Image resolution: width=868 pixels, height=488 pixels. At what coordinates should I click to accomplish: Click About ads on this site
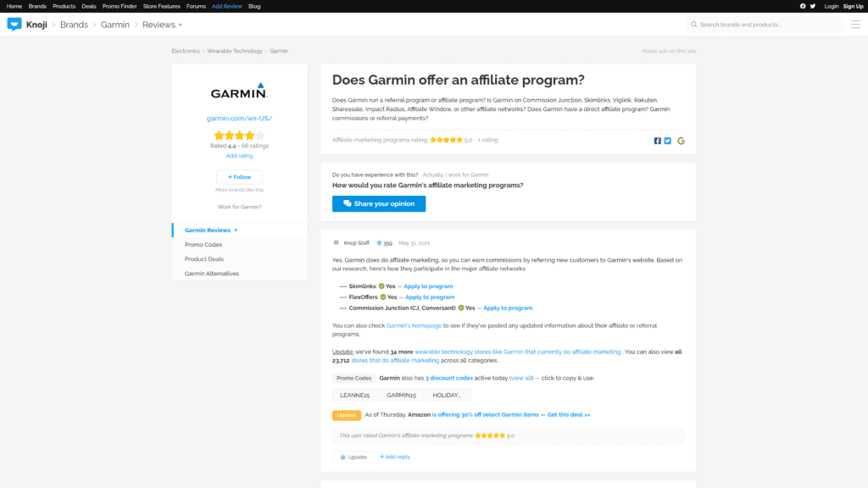[x=669, y=51]
